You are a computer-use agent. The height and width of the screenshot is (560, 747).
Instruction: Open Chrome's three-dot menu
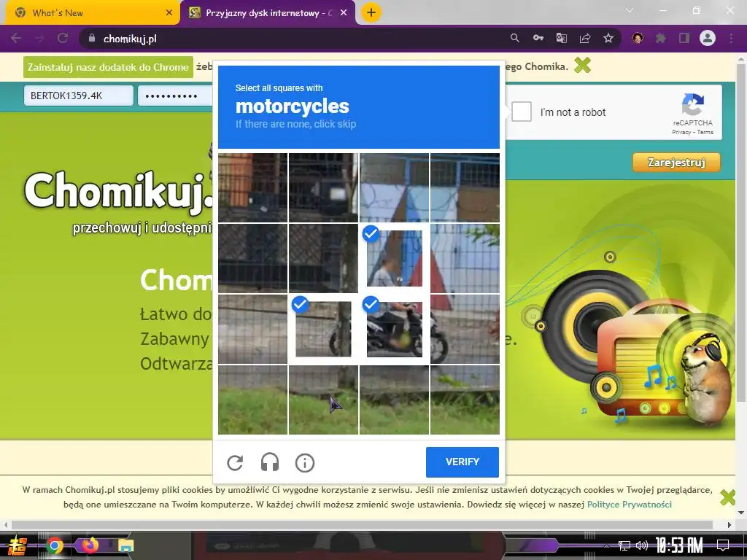731,38
